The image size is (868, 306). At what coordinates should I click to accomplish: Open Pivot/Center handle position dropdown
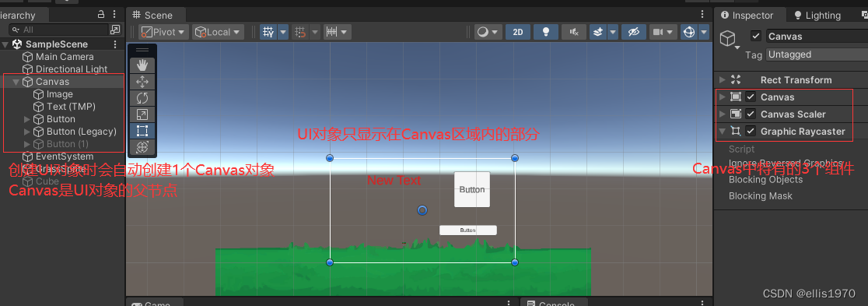coord(163,32)
